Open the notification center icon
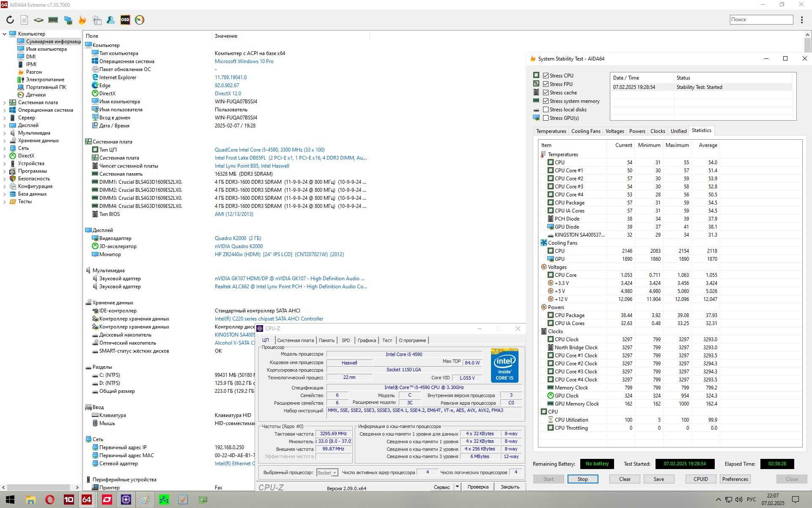Viewport: 812px width, 508px height. [x=795, y=500]
